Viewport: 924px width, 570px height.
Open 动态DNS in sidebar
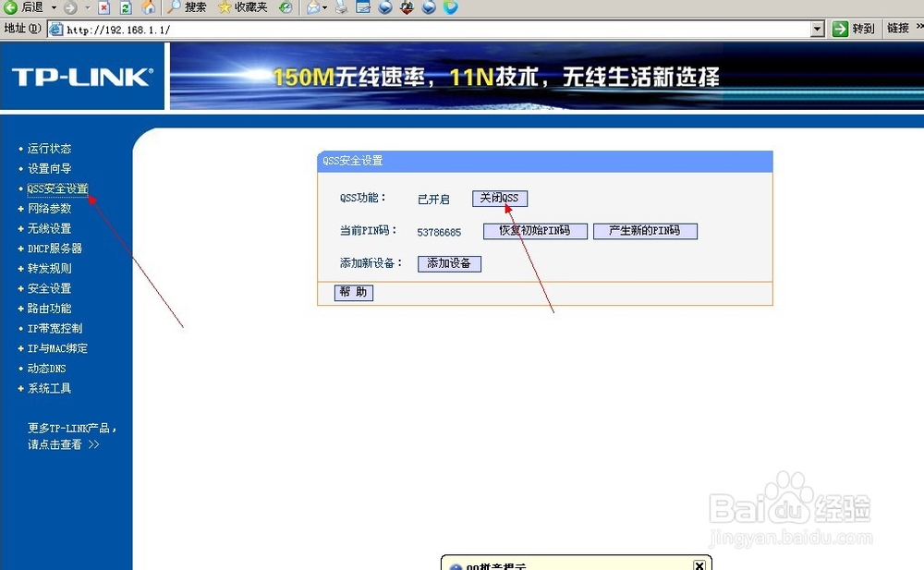point(46,369)
